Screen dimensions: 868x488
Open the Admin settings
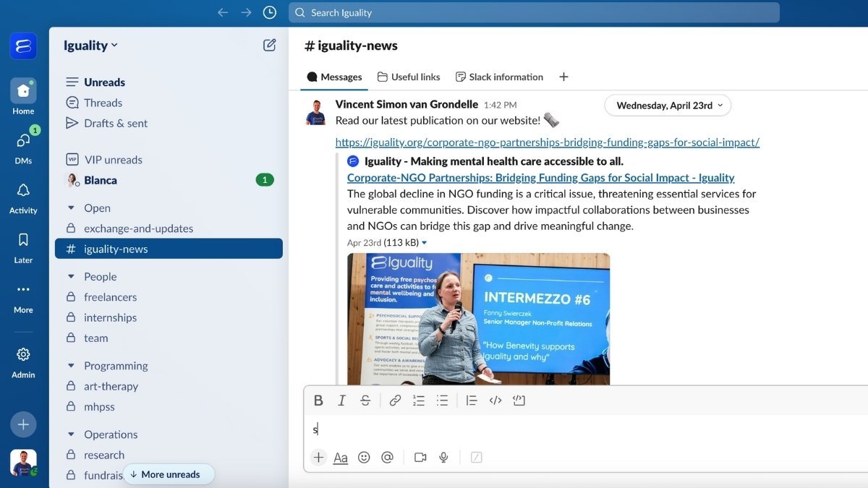(23, 361)
